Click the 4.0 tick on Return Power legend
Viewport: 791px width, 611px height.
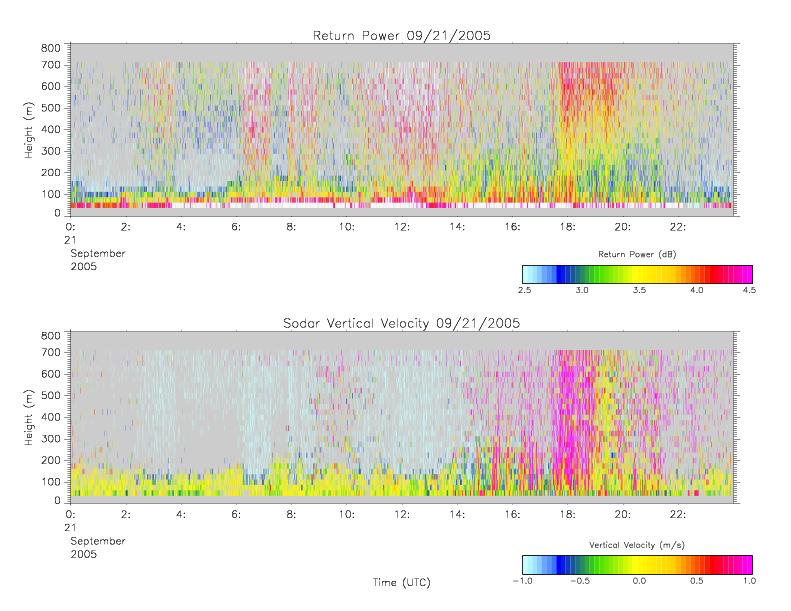coord(697,290)
